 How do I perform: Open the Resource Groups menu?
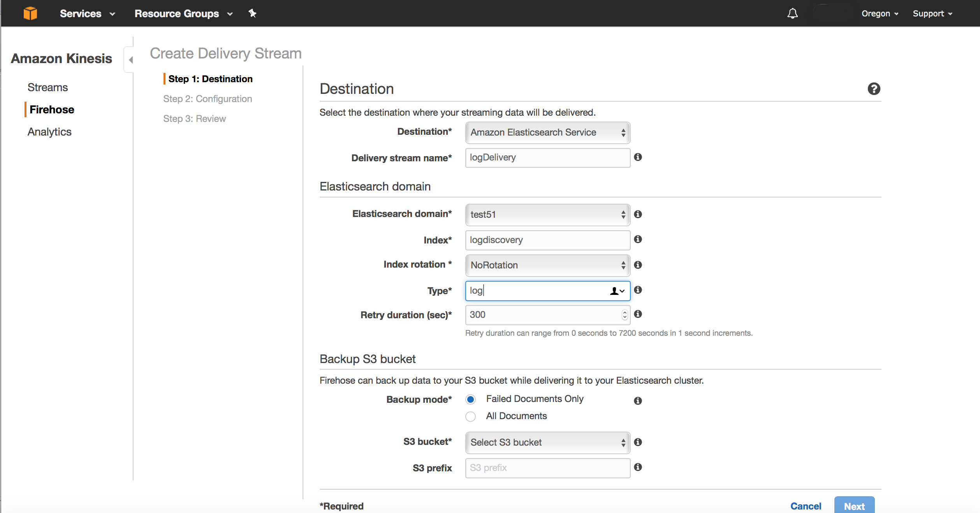tap(183, 14)
